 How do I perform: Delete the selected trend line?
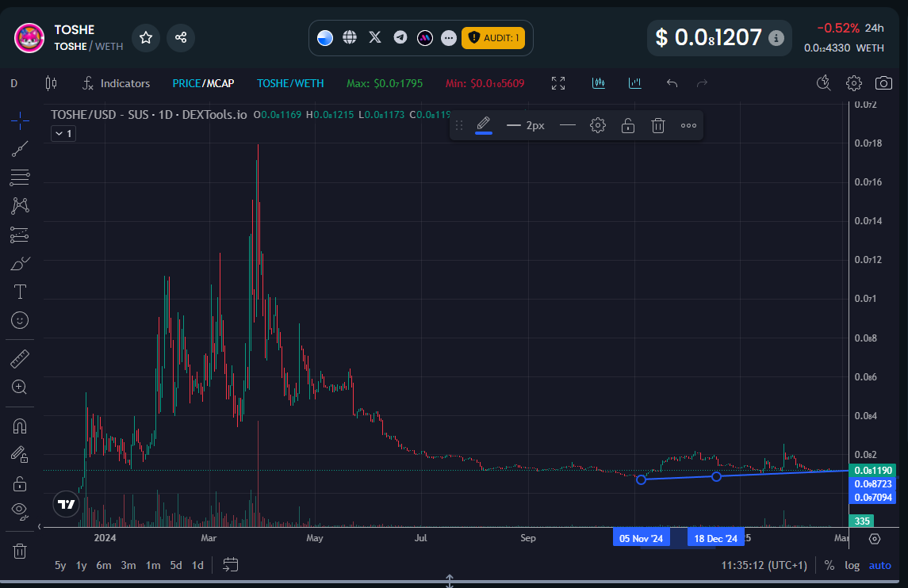tap(658, 125)
